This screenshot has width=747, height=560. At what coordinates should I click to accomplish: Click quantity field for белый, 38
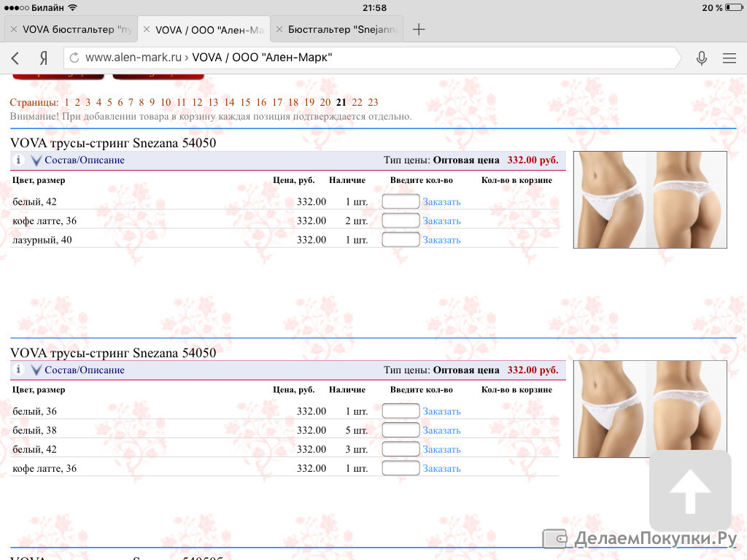tap(400, 430)
